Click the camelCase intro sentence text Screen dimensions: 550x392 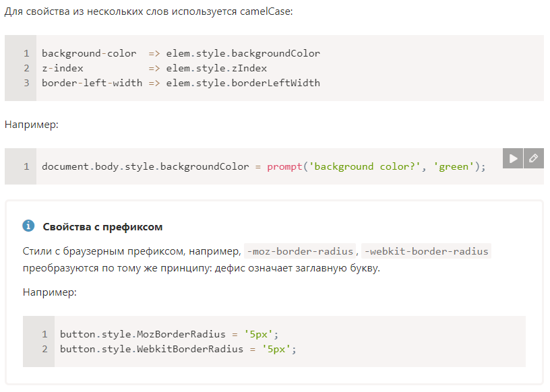coord(149,11)
